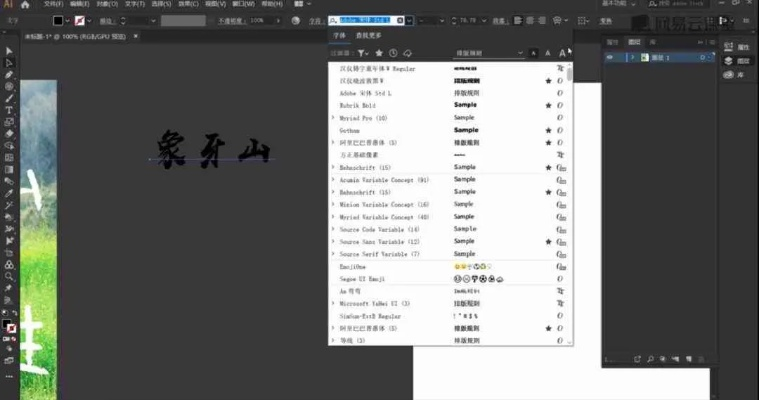Choose the Segoe UI Emoji font
Viewport: 759px width, 400px height.
point(366,278)
